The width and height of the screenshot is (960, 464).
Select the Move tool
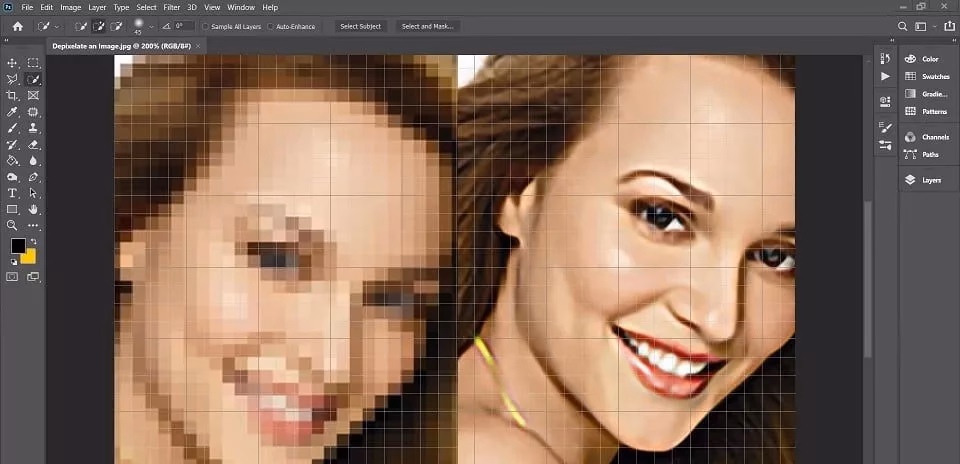pyautogui.click(x=12, y=63)
